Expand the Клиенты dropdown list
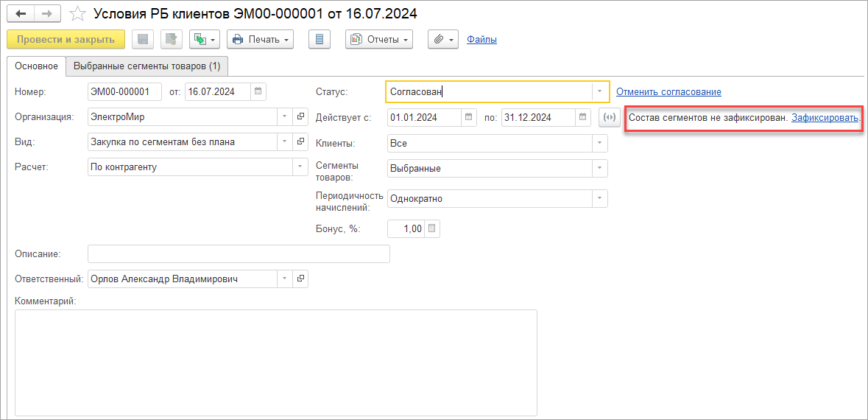 click(x=600, y=143)
